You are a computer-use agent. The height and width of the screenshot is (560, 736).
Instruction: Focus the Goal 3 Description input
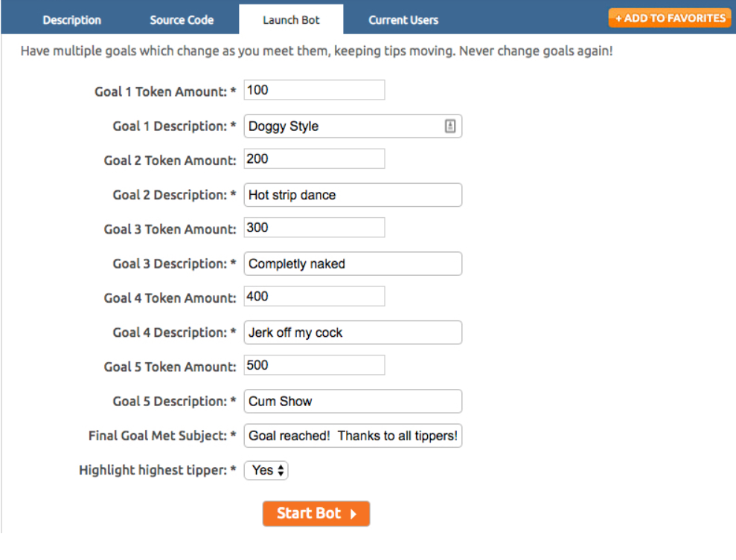[x=353, y=263]
